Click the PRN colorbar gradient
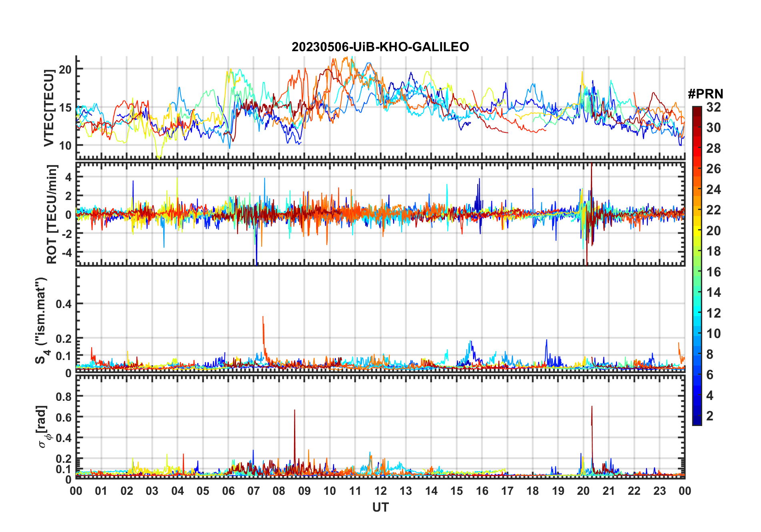This screenshot has width=761, height=532. click(697, 266)
